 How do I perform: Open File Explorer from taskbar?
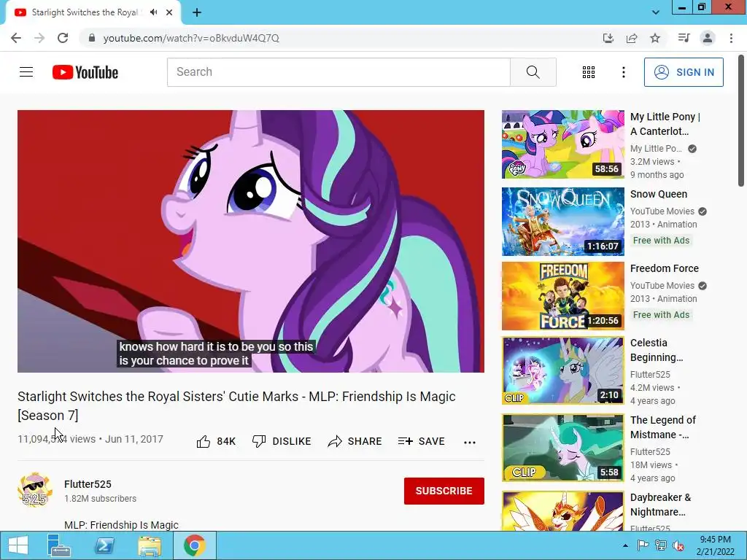coord(149,545)
